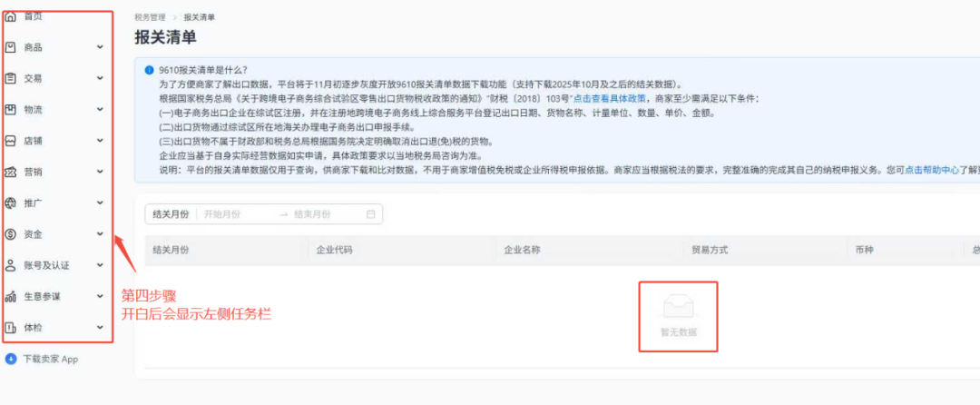Click the 推广 globe icon
The image size is (980, 405).
10,203
